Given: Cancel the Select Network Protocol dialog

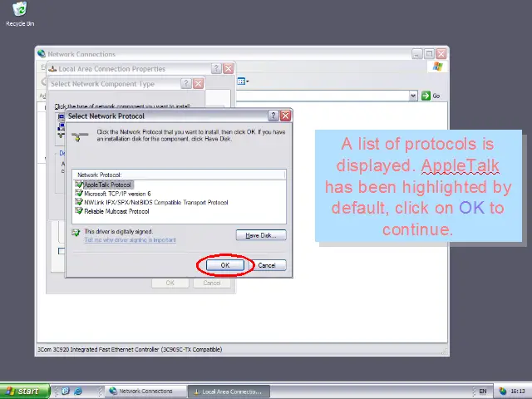Looking at the screenshot, I should click(x=267, y=265).
